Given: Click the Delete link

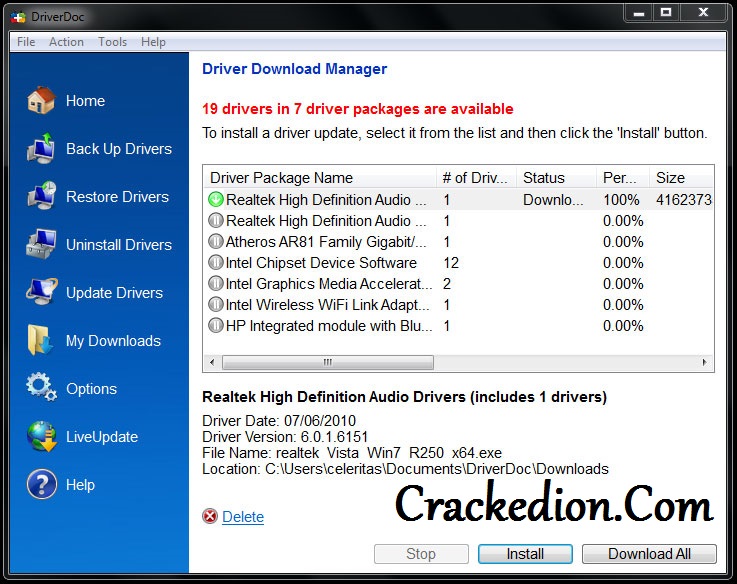Looking at the screenshot, I should [243, 517].
